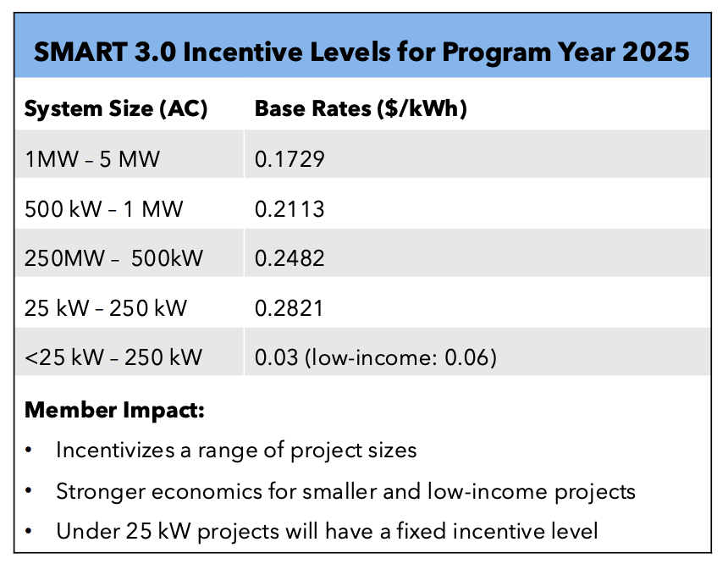Select the 0.1729 base rate value
Viewport: 728px width, 564px height.
click(x=290, y=158)
